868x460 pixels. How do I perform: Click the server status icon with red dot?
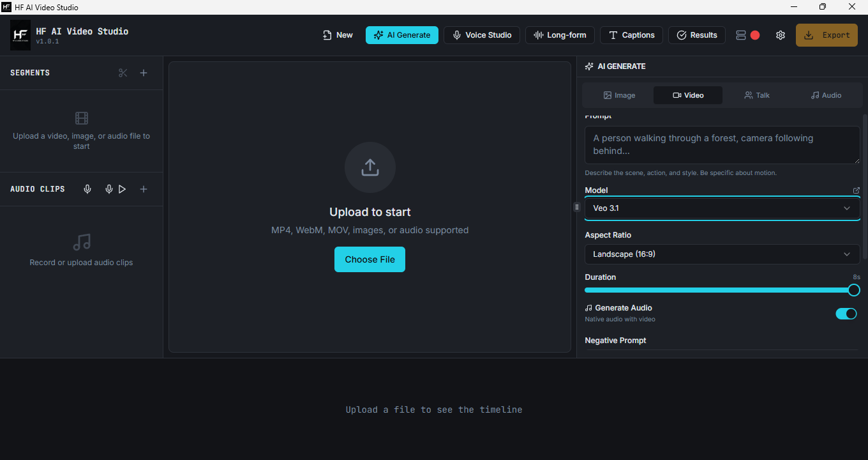[x=747, y=35]
